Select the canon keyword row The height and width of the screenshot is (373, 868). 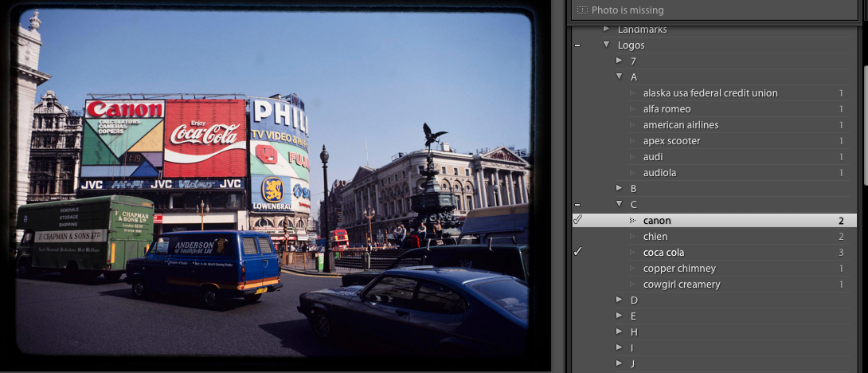(x=714, y=221)
